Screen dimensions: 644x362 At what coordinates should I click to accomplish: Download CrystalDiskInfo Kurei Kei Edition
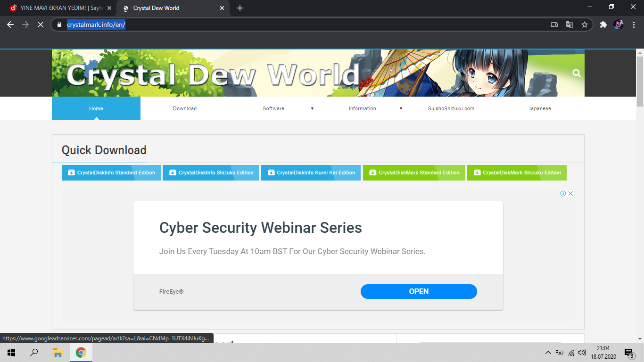(311, 173)
